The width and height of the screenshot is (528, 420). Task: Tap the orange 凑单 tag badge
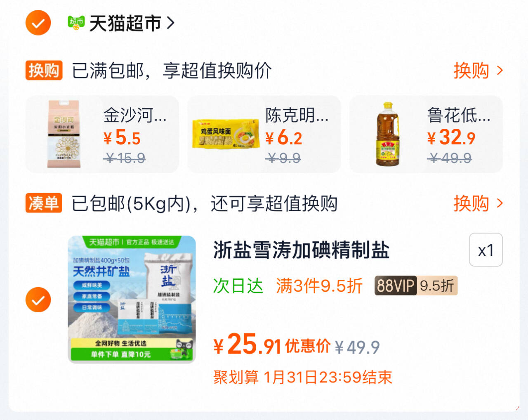[44, 203]
